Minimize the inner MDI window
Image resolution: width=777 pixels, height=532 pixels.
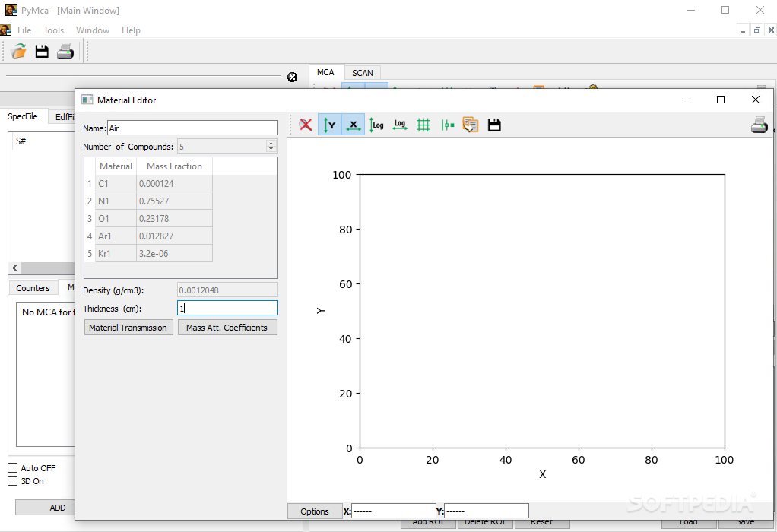pos(742,30)
